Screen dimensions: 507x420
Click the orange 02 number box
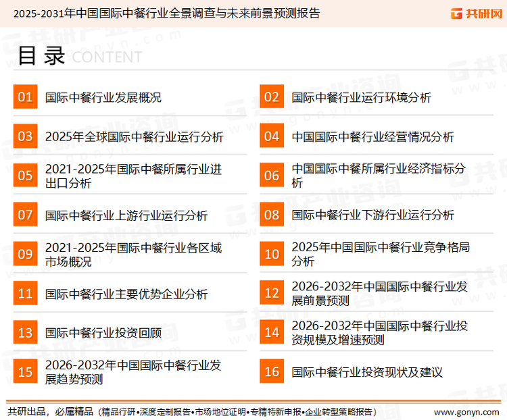pyautogui.click(x=272, y=97)
